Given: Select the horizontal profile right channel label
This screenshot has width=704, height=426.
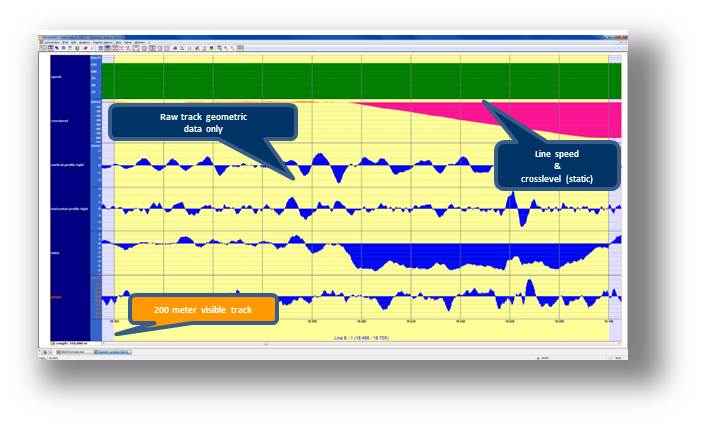Looking at the screenshot, I should click(x=63, y=208).
